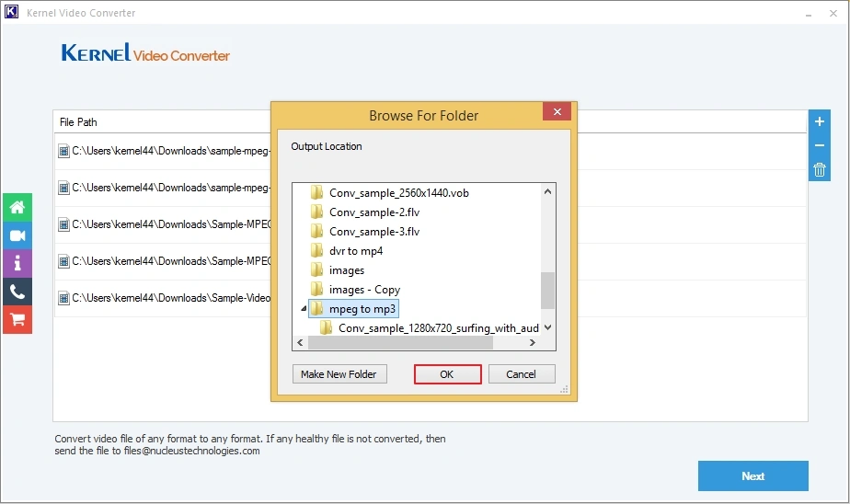Collapse the mpeg to mp3 folder
The height and width of the screenshot is (504, 850).
[x=304, y=309]
